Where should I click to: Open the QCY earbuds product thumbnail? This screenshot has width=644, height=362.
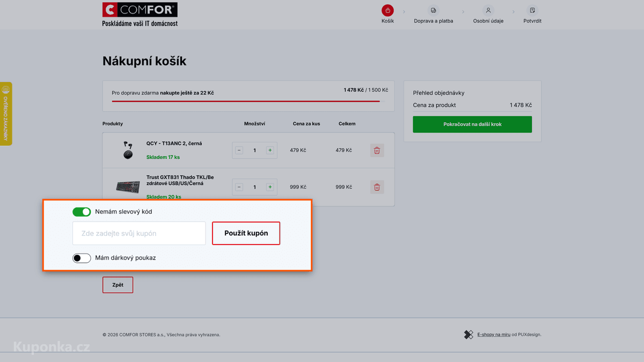(128, 150)
